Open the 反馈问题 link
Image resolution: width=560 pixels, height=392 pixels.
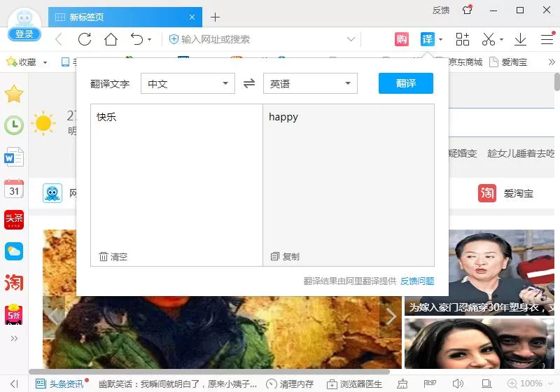click(417, 281)
